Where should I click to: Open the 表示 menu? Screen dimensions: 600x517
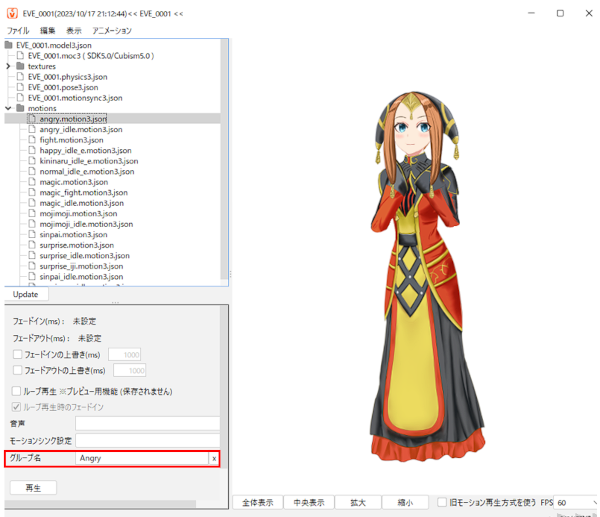tap(74, 31)
